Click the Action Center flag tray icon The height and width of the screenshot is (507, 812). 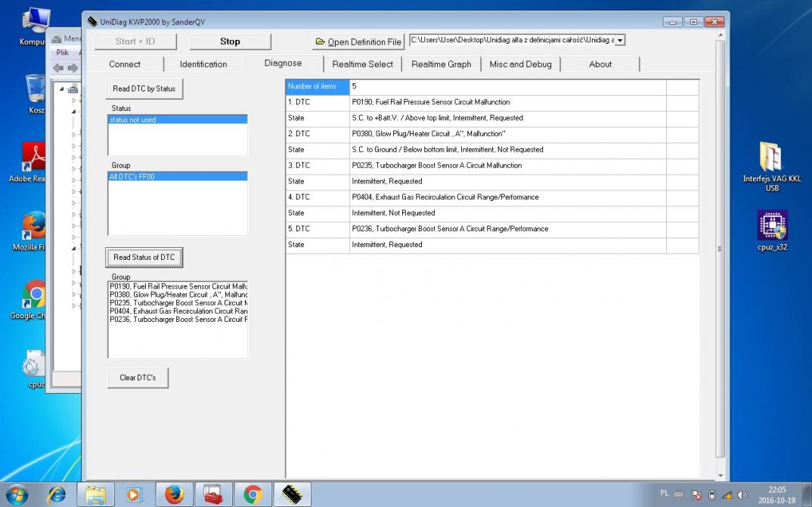[696, 495]
